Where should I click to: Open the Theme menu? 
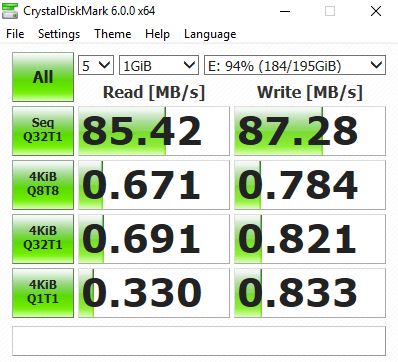[x=113, y=34]
